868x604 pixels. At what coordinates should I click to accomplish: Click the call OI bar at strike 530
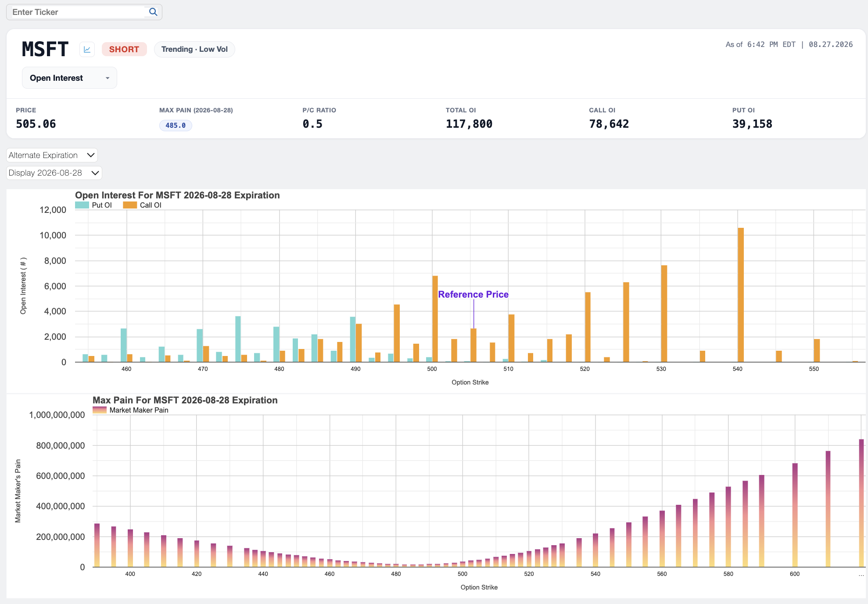click(x=664, y=313)
